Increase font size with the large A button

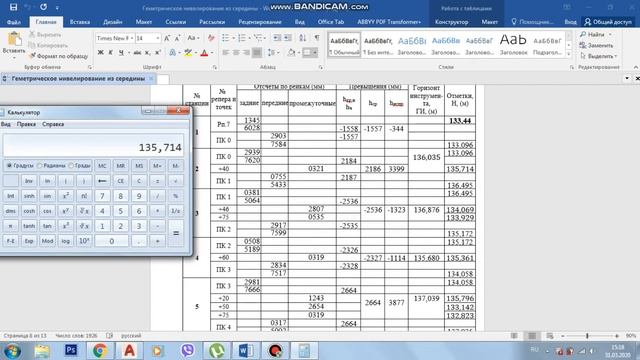pos(167,38)
